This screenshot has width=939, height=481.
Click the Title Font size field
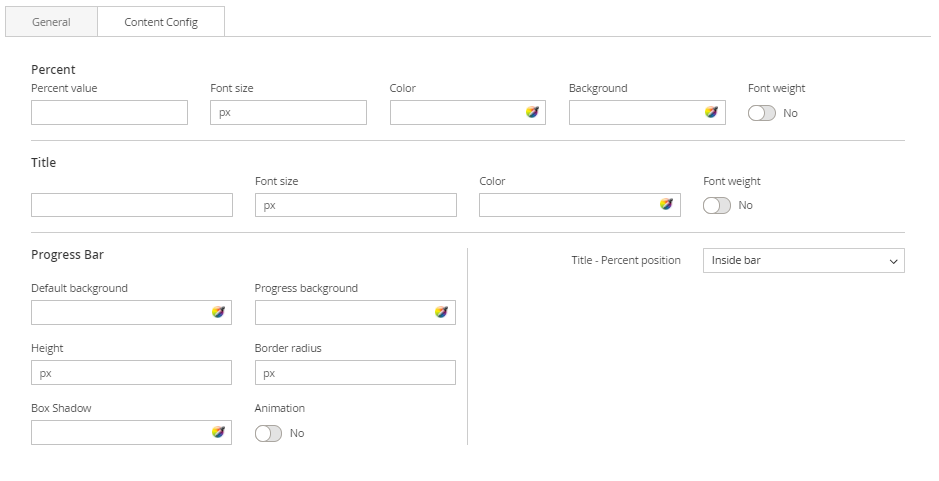pyautogui.click(x=355, y=205)
